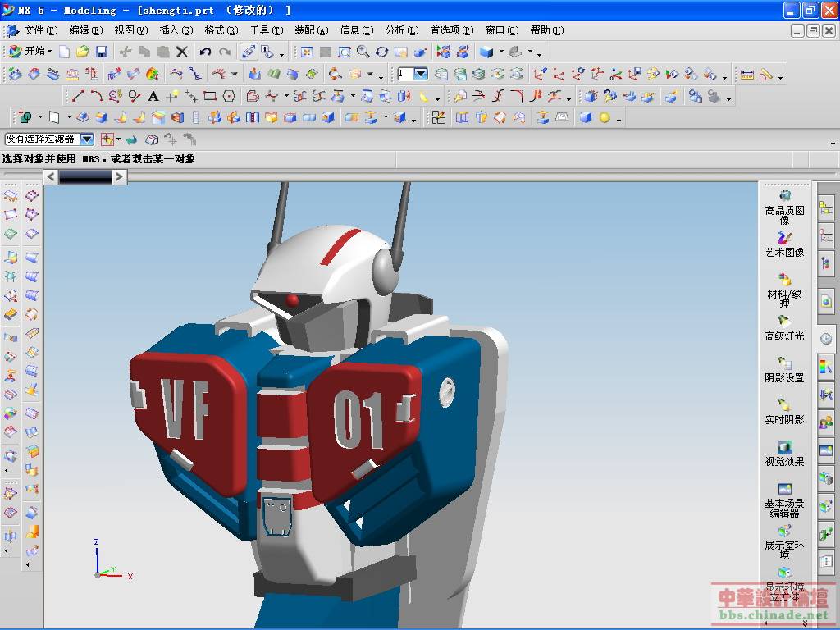Open the clock icon tab on the resource bar

(826, 339)
